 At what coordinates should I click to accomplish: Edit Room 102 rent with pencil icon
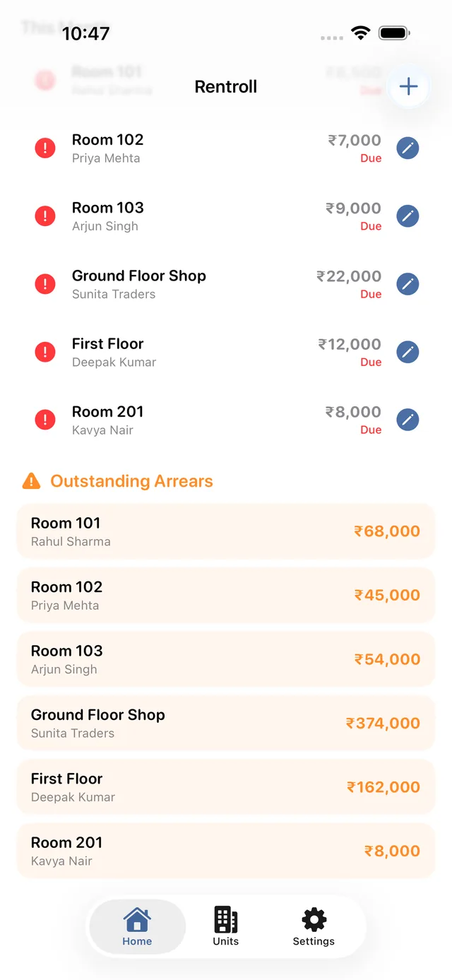(408, 148)
